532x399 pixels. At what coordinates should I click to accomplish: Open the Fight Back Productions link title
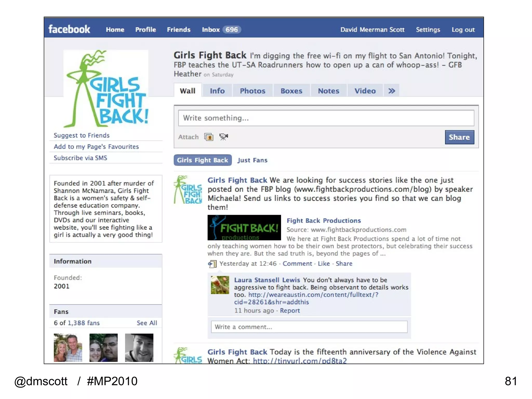pyautogui.click(x=324, y=221)
